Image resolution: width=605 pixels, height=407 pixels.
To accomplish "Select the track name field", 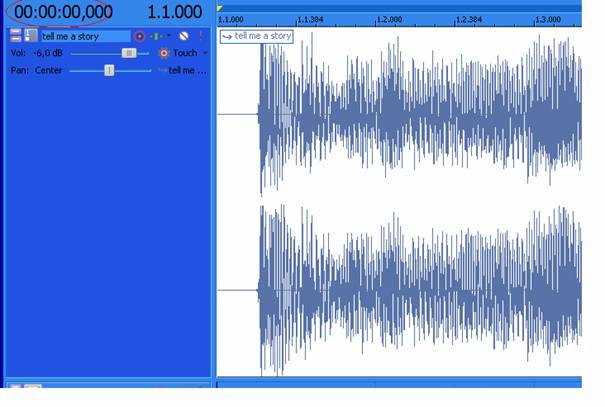I will click(84, 36).
